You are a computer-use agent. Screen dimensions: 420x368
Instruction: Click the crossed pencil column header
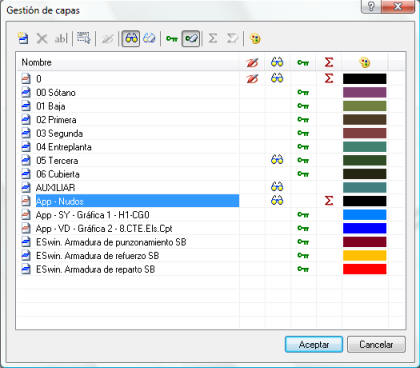252,62
